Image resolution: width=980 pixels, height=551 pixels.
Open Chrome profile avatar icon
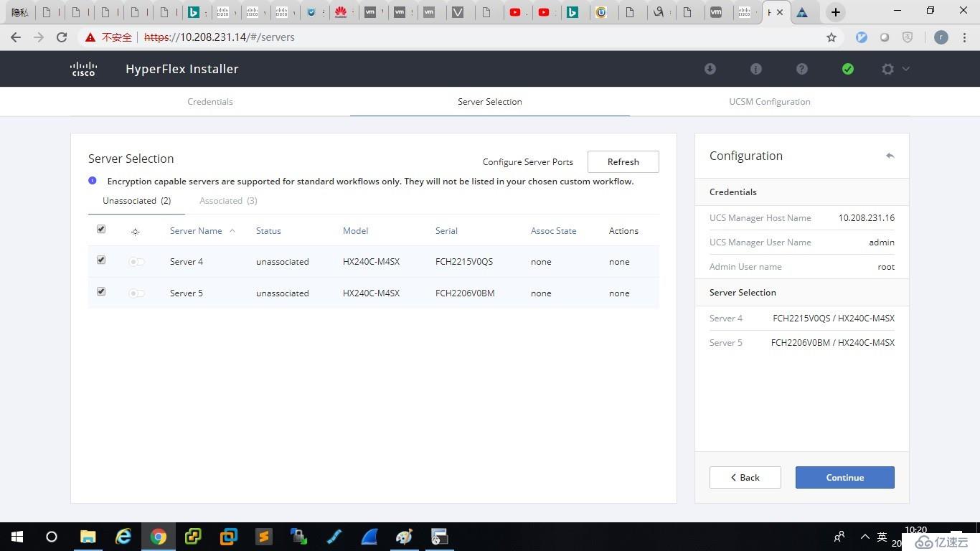click(x=941, y=37)
